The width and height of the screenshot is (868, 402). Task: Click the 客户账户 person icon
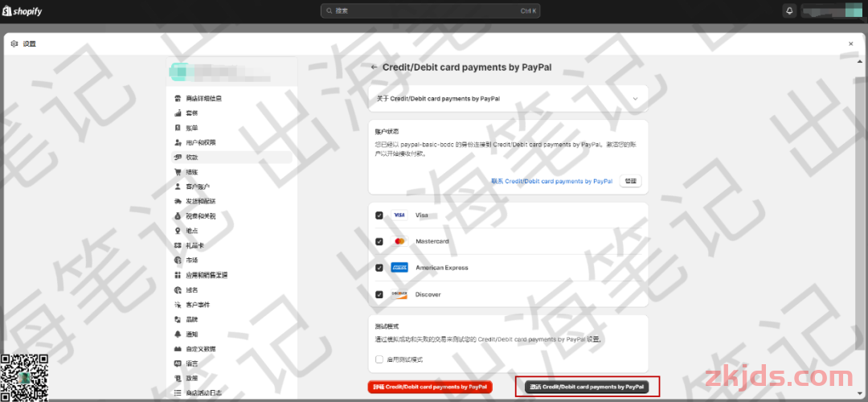tap(178, 187)
